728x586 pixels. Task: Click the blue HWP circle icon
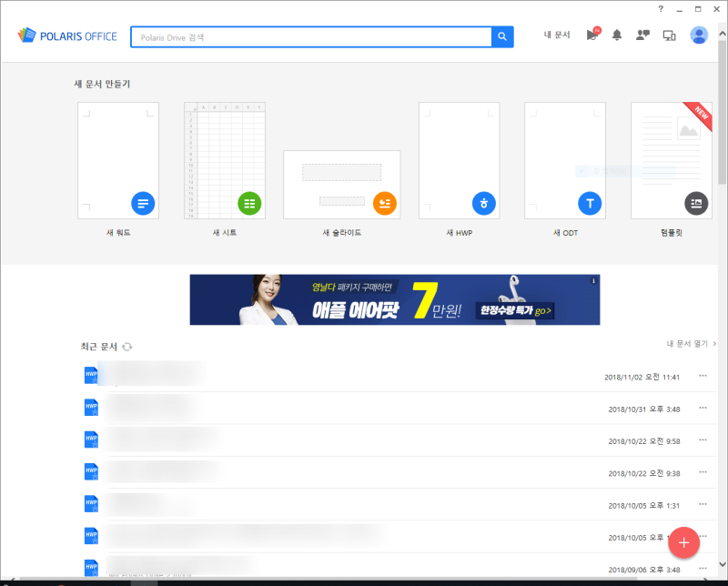coord(484,204)
